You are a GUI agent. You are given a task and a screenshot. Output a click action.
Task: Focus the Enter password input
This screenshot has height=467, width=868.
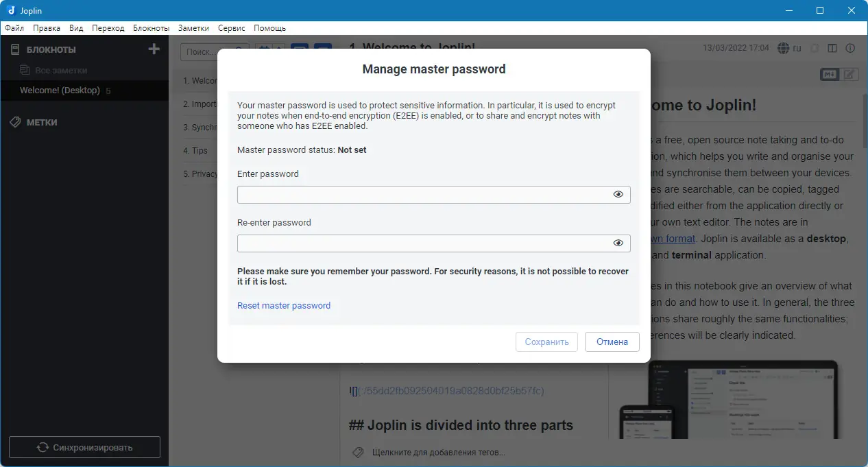(x=433, y=195)
